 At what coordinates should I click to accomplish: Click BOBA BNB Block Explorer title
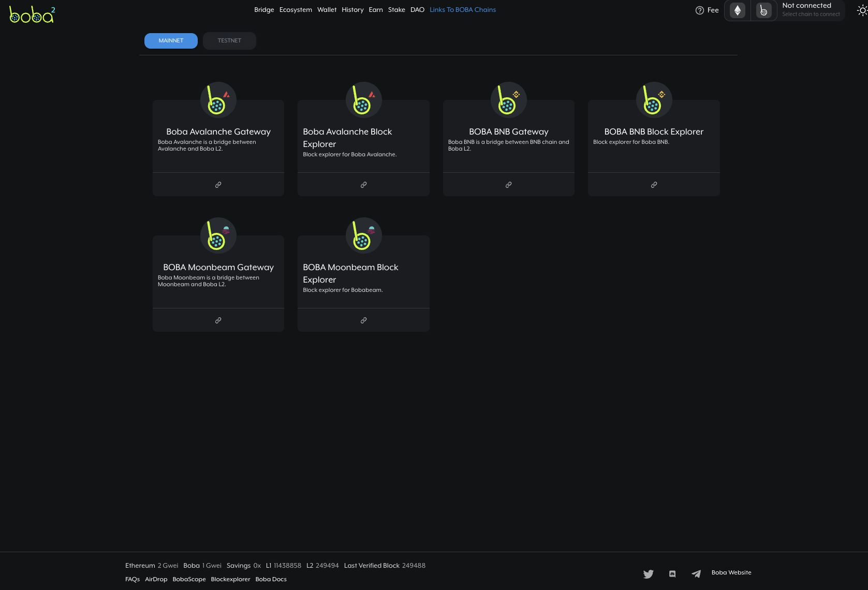pos(654,132)
